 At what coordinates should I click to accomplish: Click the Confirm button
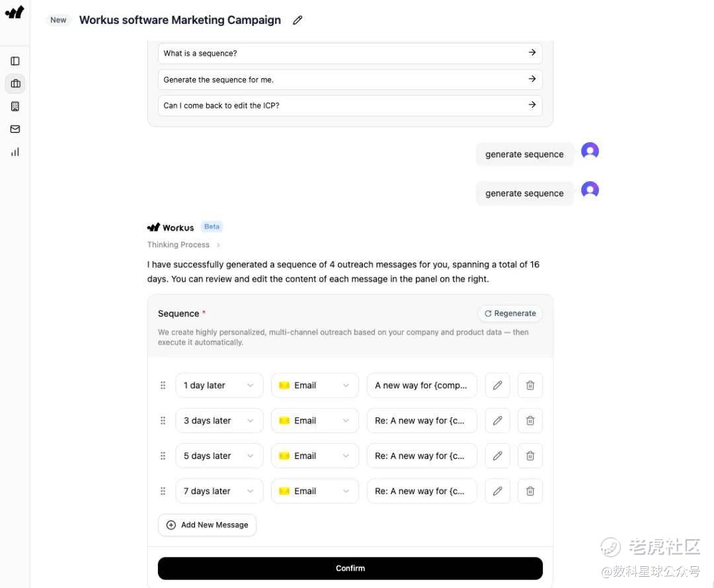click(x=350, y=568)
